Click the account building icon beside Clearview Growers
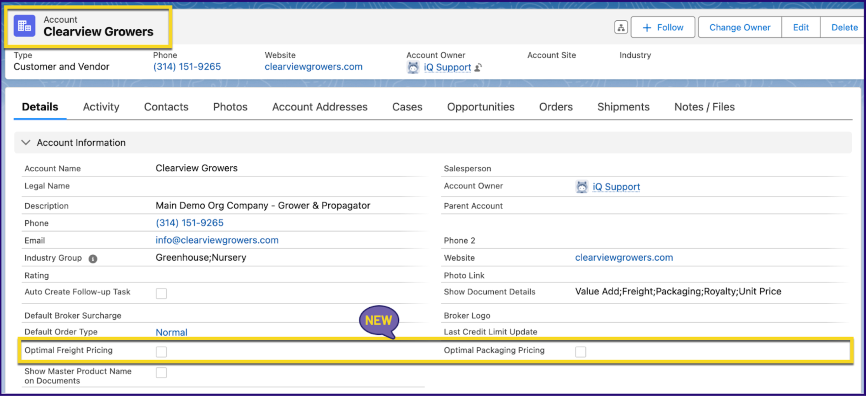 pos(24,26)
